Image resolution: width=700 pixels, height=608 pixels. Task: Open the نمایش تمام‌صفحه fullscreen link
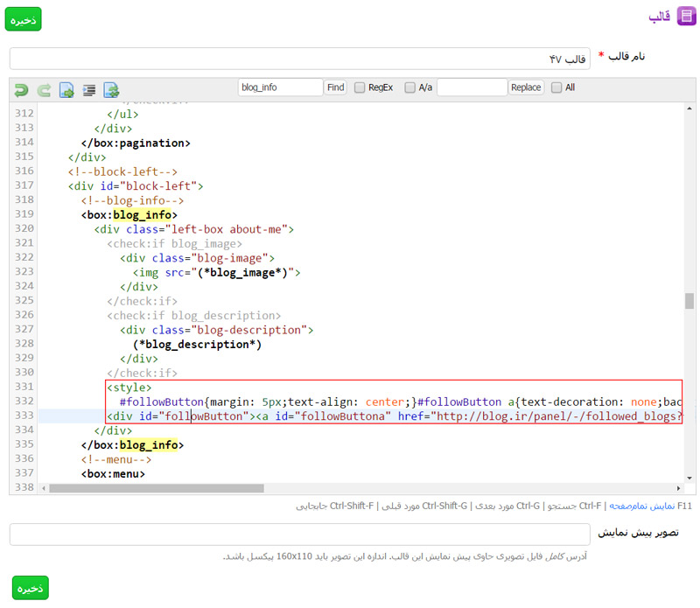click(642, 506)
